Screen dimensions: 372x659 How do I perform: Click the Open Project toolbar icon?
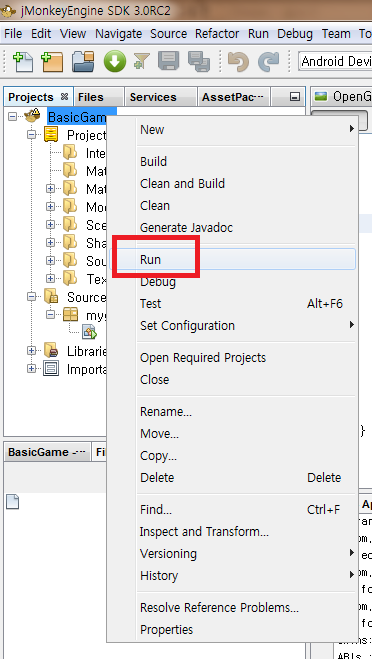point(83,61)
